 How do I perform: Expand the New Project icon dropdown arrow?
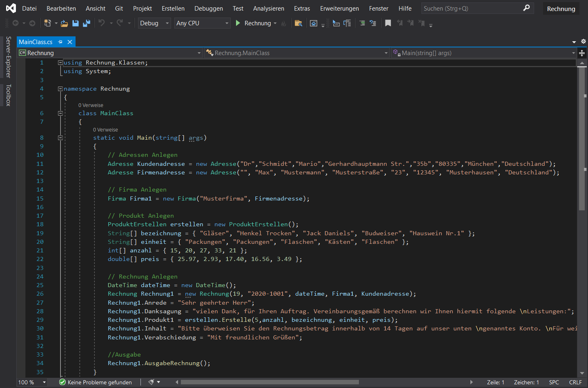click(56, 23)
